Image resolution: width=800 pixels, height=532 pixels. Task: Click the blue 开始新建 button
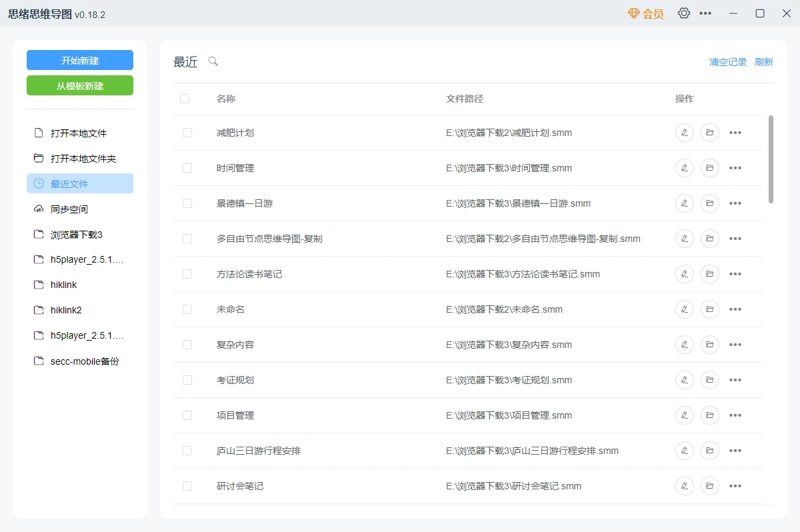(80, 60)
